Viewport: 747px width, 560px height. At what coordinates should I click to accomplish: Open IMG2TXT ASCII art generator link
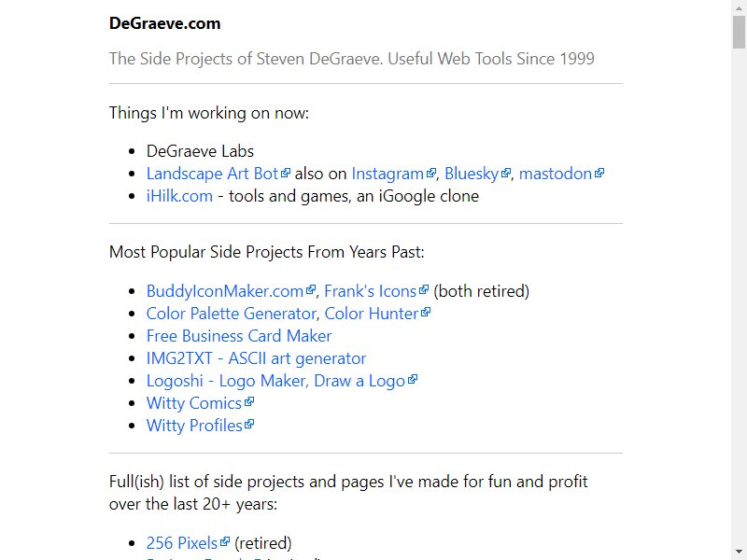tap(256, 358)
